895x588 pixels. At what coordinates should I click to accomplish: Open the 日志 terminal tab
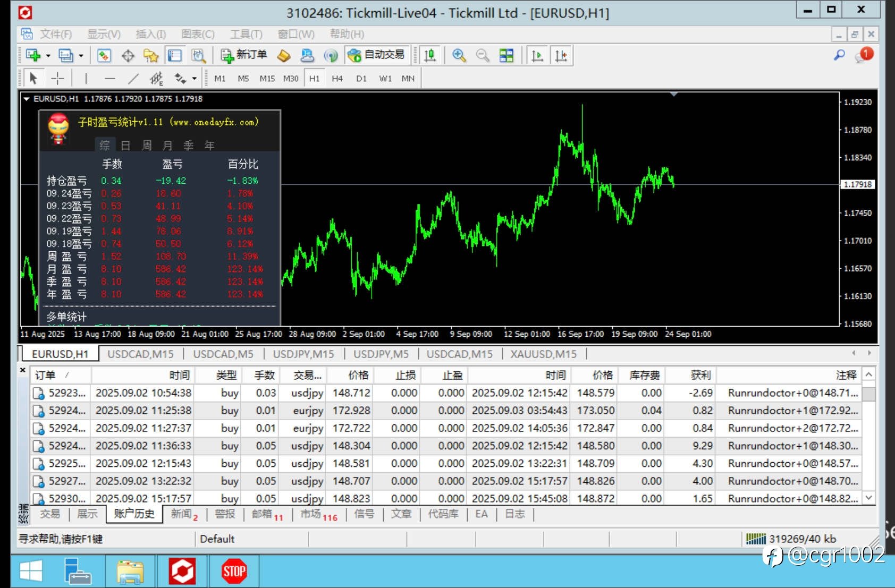[515, 514]
